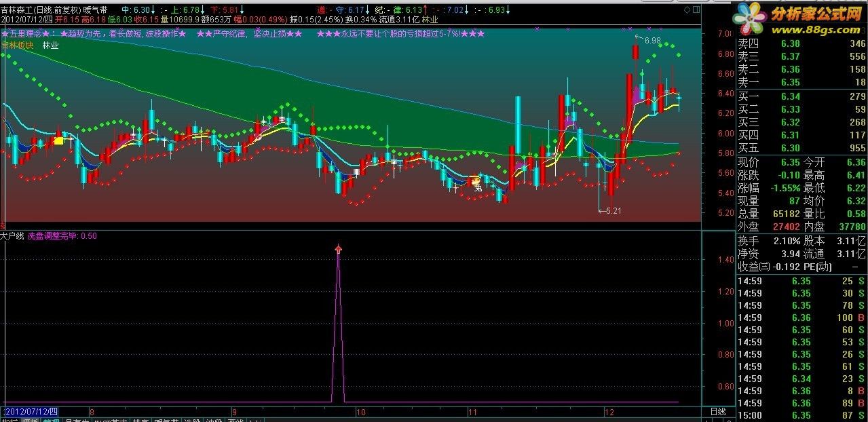Select the trade tick with volume 100 B

pos(802,318)
